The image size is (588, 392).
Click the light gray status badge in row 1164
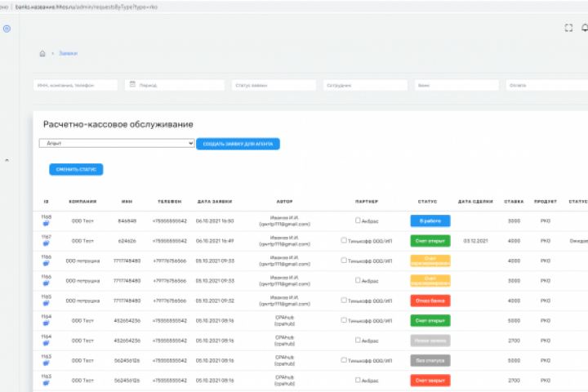[x=430, y=341]
